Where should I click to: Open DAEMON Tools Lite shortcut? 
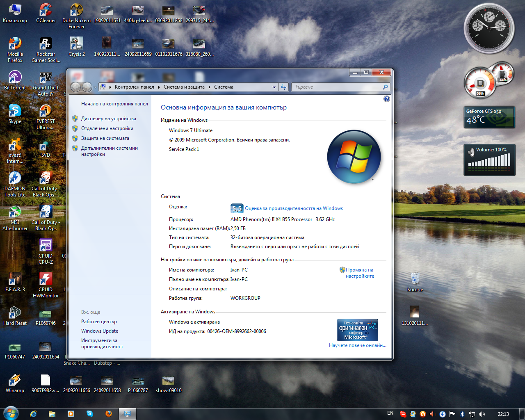[x=15, y=184]
